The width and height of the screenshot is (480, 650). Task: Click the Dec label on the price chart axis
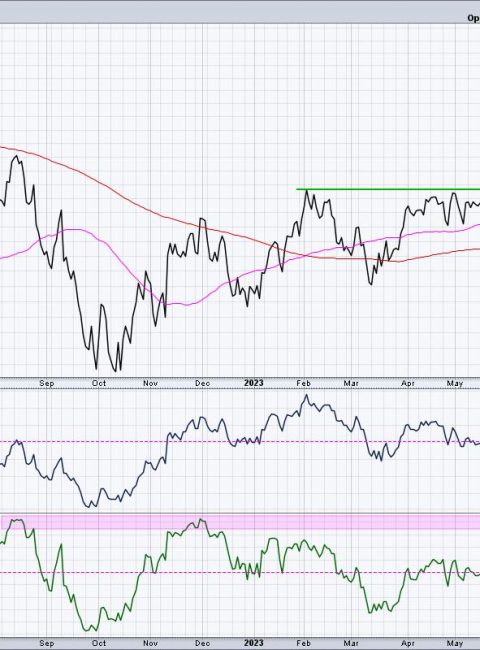point(202,383)
